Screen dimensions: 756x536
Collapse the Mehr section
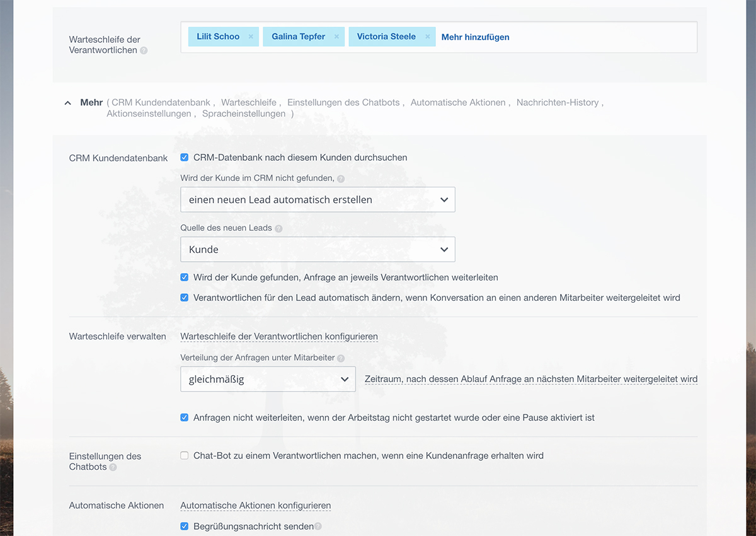pos(68,103)
